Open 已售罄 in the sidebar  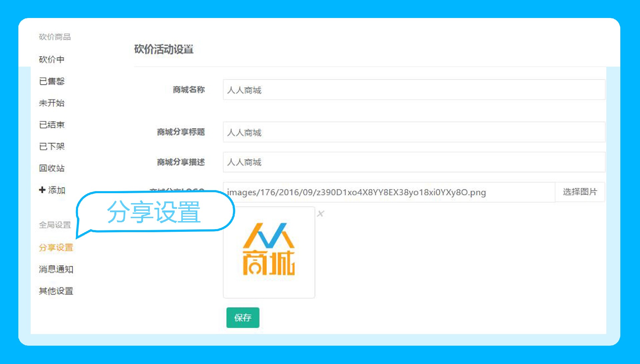(x=52, y=81)
